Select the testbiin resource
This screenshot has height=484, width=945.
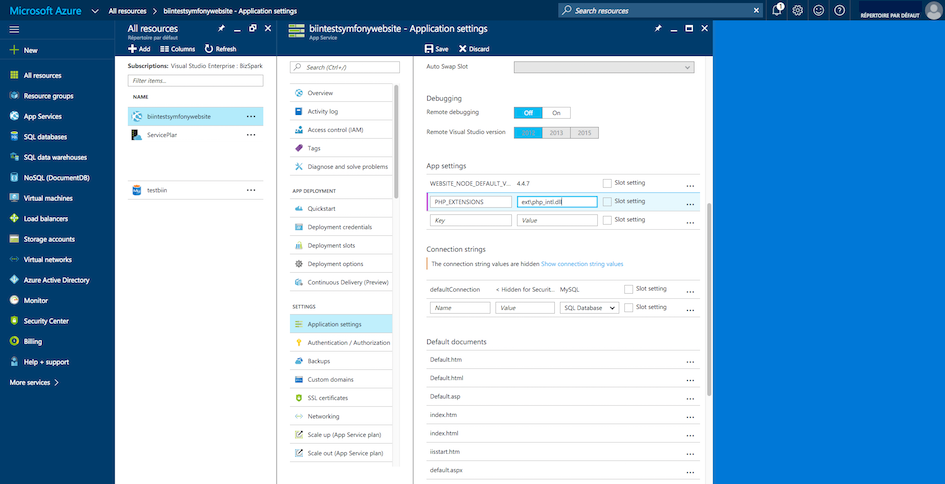click(x=195, y=190)
